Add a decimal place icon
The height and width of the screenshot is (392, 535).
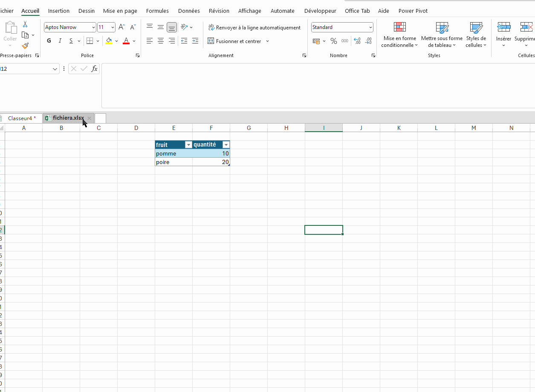pyautogui.click(x=357, y=41)
